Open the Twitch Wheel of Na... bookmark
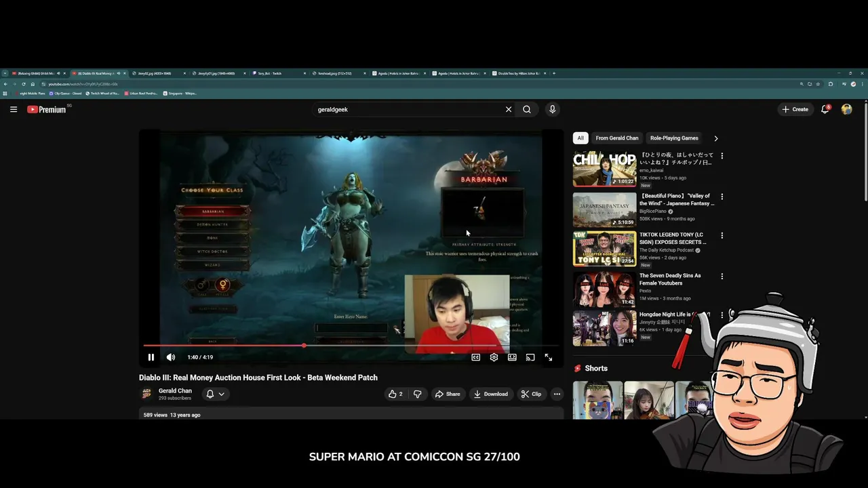 click(103, 94)
